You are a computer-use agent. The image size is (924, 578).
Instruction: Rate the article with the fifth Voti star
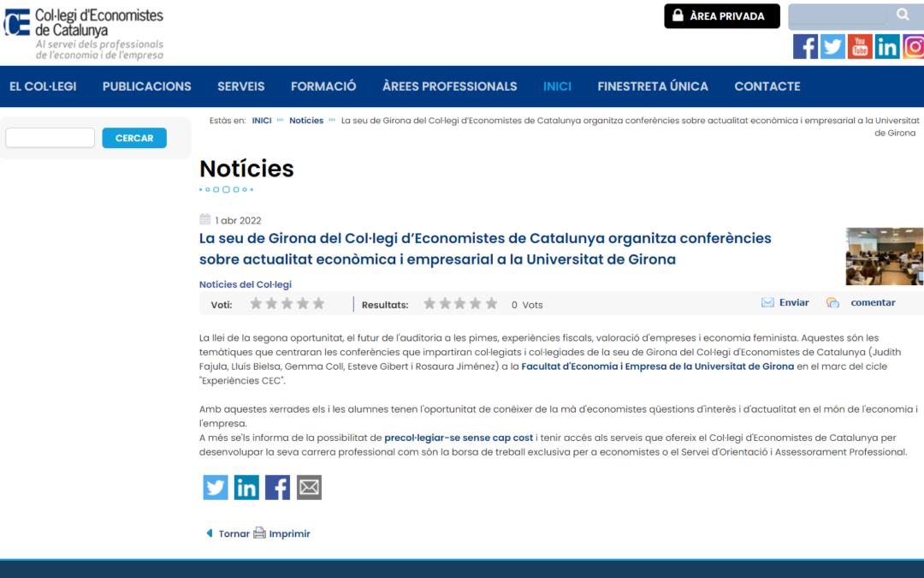click(318, 304)
